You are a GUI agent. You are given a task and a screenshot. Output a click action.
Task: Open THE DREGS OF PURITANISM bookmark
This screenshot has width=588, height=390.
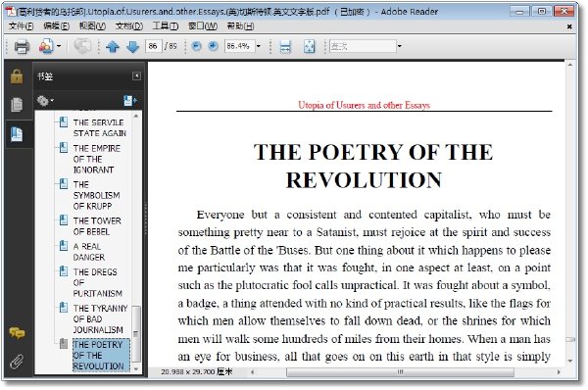(97, 282)
